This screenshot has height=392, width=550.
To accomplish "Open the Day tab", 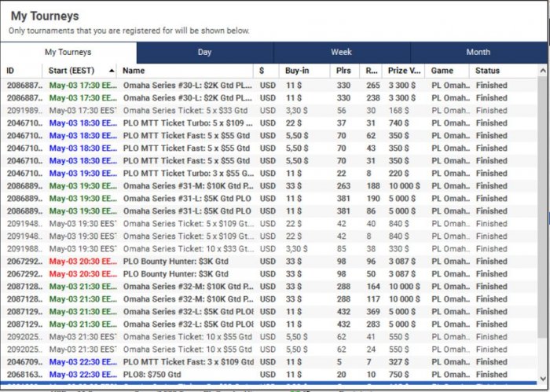I will pos(205,53).
